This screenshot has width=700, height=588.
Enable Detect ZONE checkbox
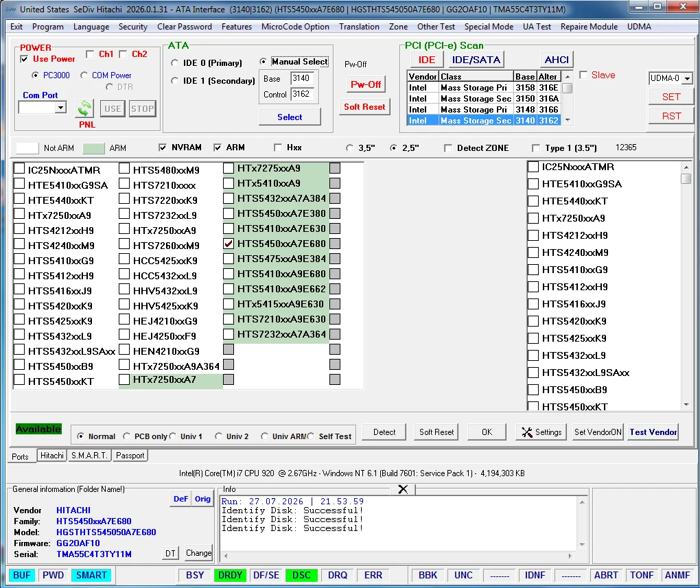[x=447, y=148]
